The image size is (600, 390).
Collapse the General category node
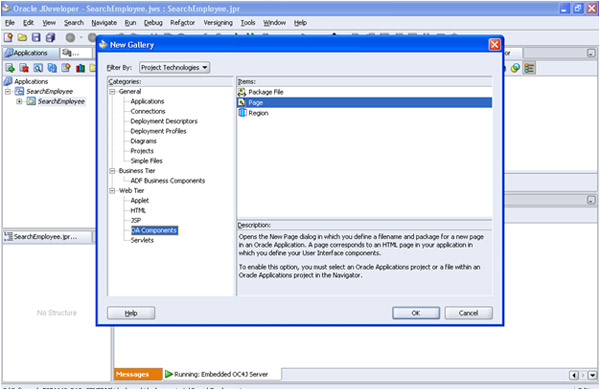click(112, 91)
